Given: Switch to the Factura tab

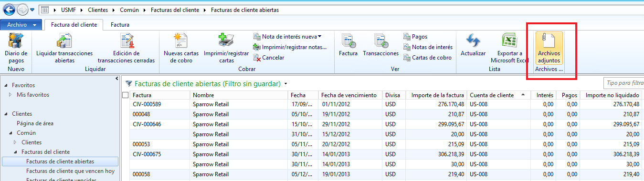Looking at the screenshot, I should click(x=120, y=24).
